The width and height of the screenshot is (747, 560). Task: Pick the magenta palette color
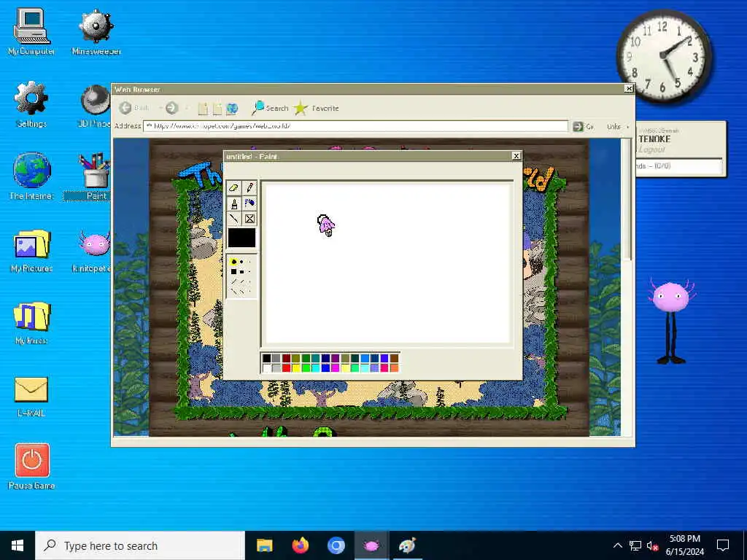336,367
